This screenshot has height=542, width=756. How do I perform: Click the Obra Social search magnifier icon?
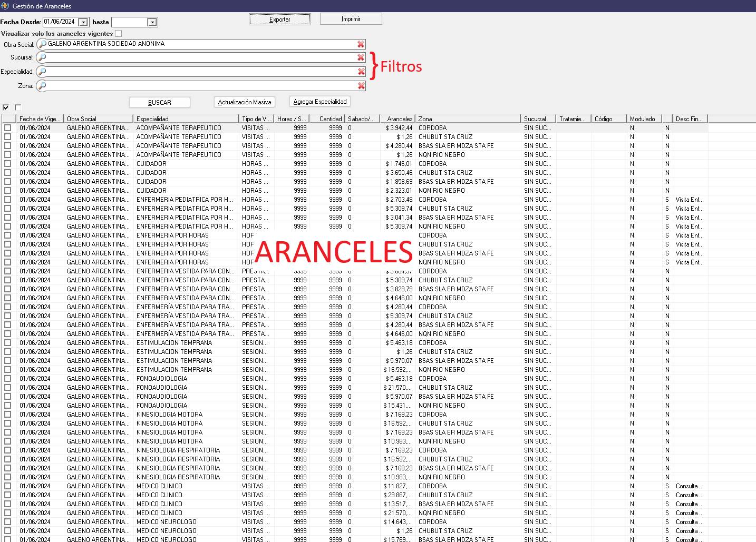point(42,44)
